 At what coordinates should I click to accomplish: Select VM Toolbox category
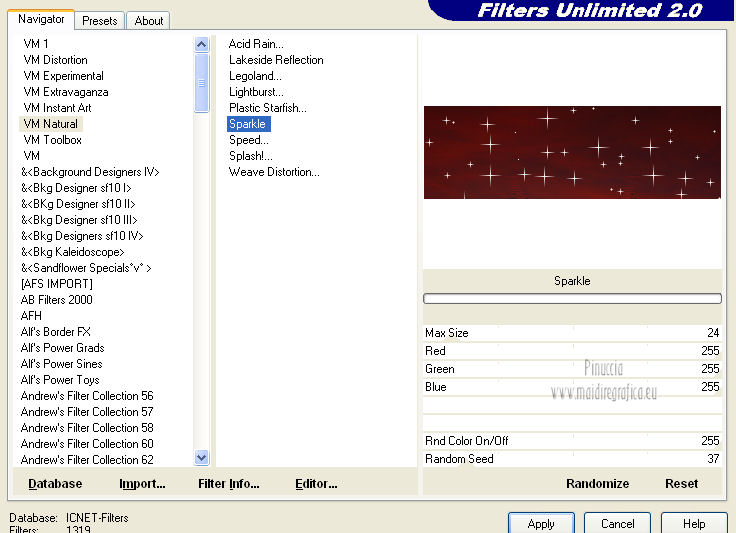(53, 140)
